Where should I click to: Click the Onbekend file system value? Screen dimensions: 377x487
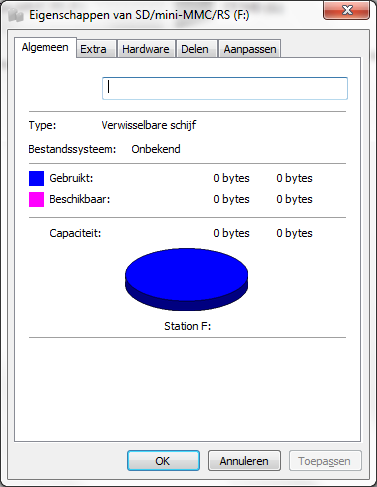pos(156,149)
